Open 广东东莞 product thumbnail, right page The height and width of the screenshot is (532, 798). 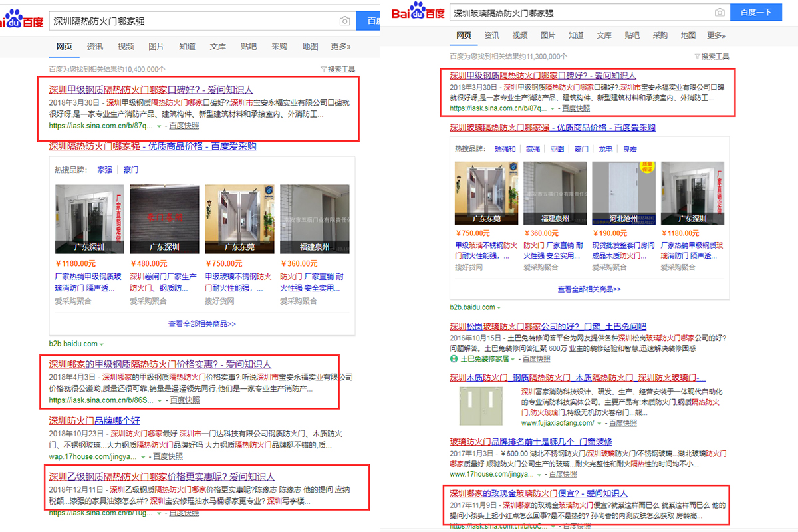point(487,193)
